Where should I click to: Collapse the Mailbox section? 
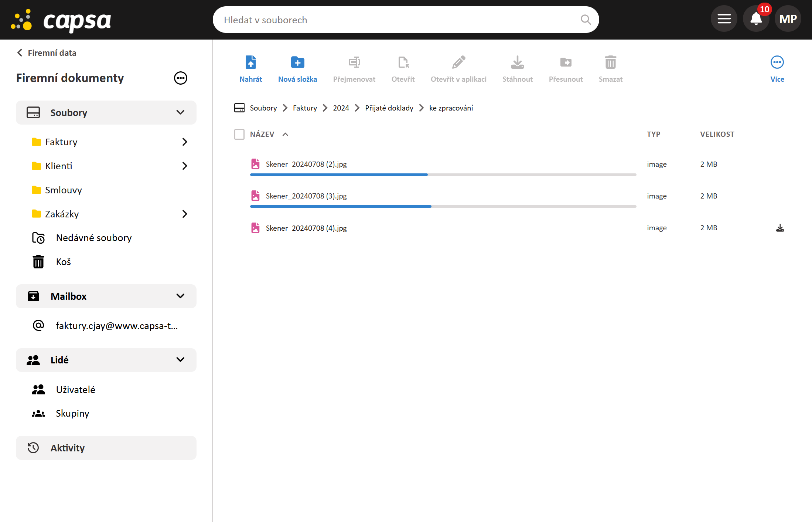pyautogui.click(x=180, y=296)
